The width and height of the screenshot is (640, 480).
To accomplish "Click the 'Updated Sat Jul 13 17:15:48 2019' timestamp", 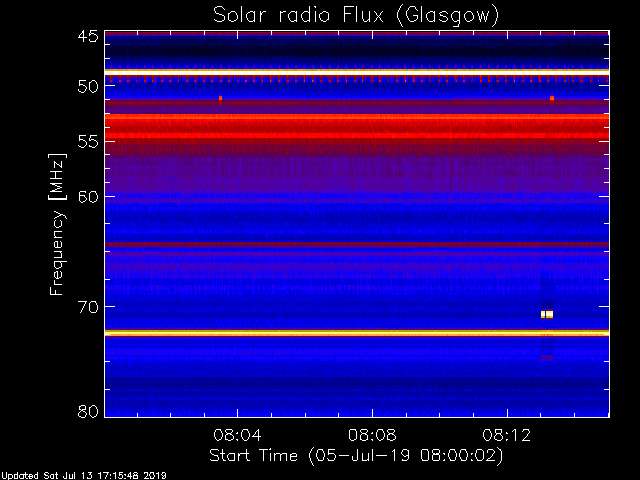I will (84, 476).
